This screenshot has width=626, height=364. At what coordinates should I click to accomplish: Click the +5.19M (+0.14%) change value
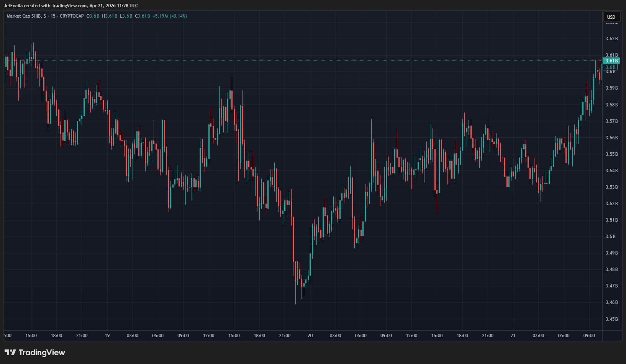pyautogui.click(x=170, y=16)
